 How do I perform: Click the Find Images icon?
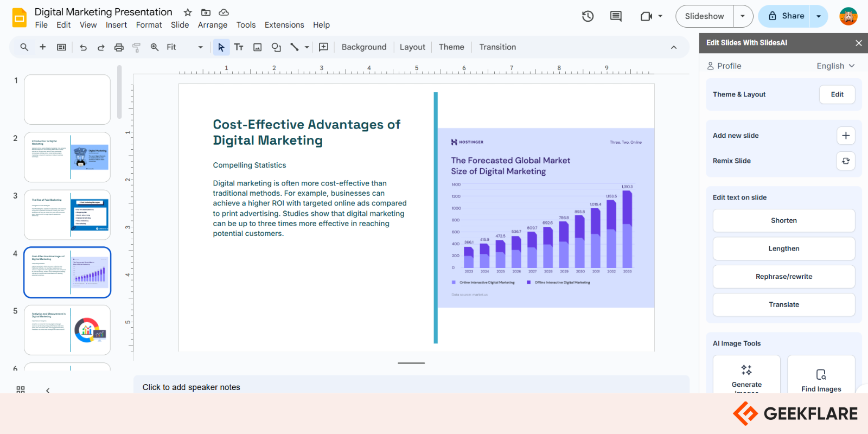coord(821,374)
